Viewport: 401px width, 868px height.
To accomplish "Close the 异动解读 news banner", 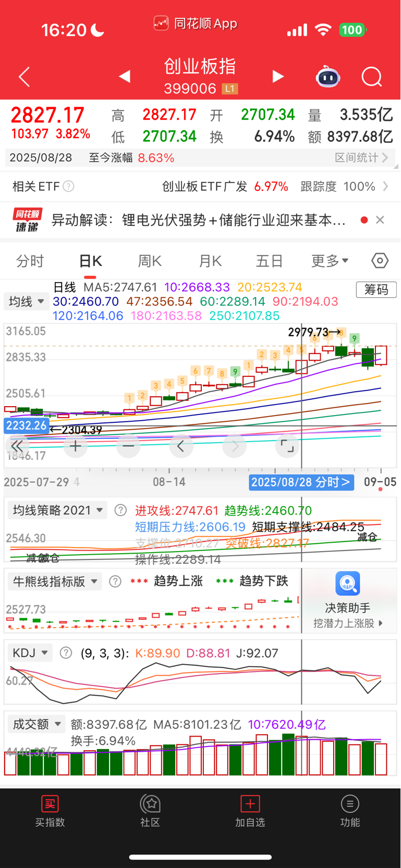I will coord(380,220).
